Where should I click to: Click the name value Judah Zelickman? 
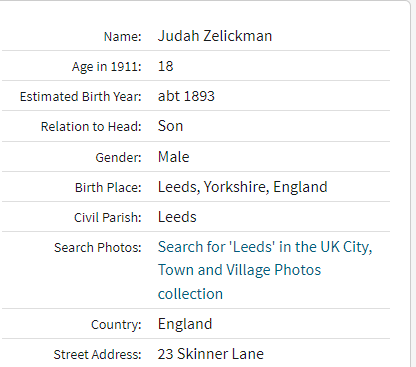pos(215,36)
